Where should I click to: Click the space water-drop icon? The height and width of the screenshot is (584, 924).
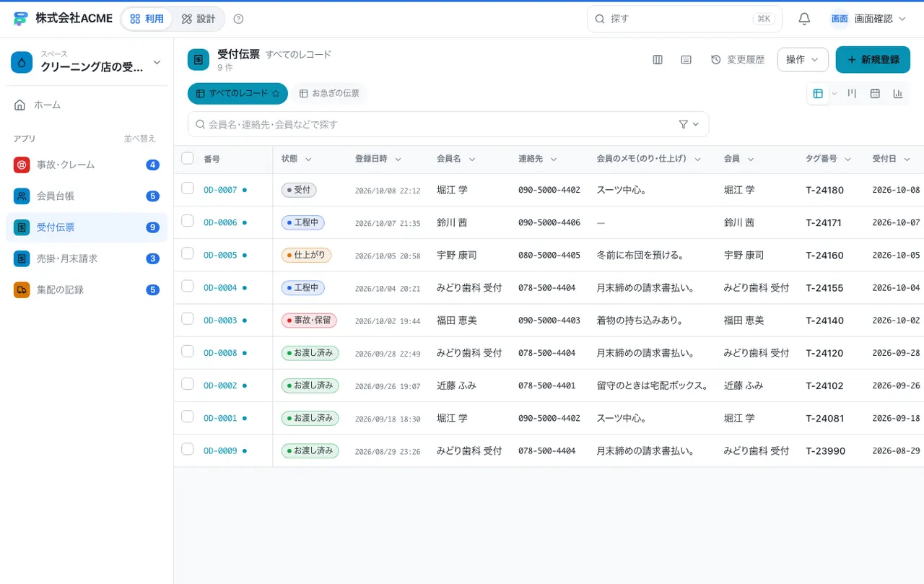click(x=22, y=63)
